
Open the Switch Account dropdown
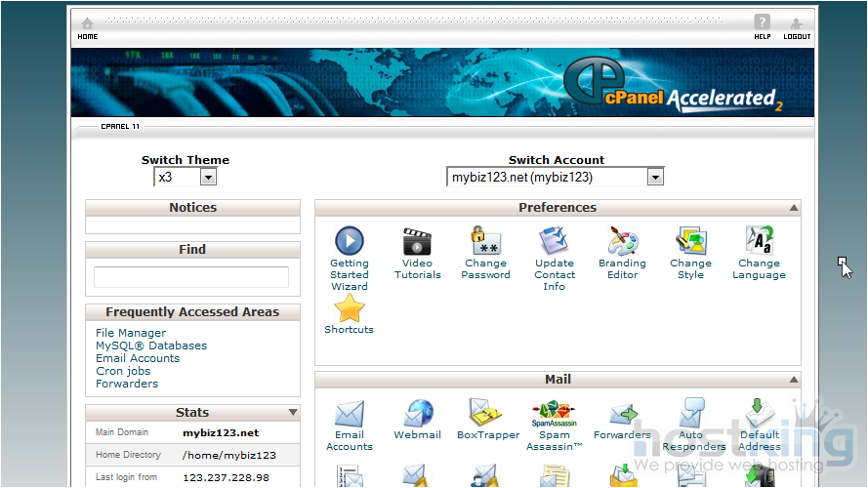coord(655,178)
